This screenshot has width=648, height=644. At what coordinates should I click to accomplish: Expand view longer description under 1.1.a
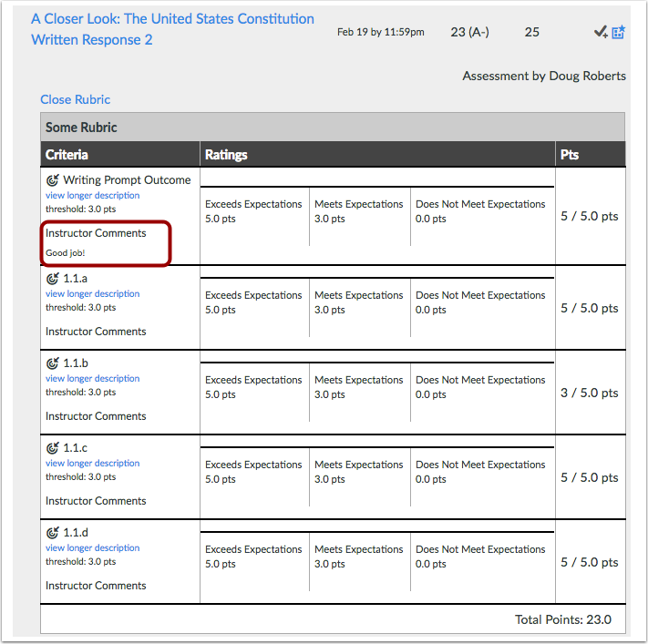(x=93, y=293)
